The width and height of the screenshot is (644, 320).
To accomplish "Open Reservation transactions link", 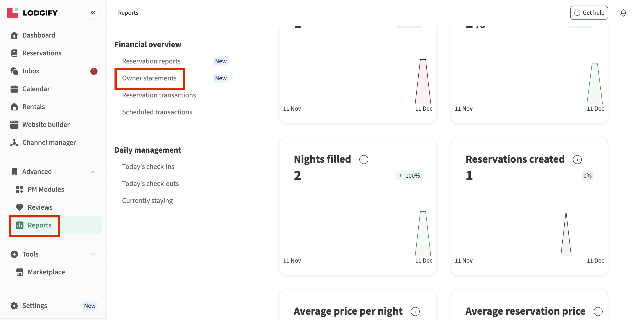I will click(x=159, y=95).
